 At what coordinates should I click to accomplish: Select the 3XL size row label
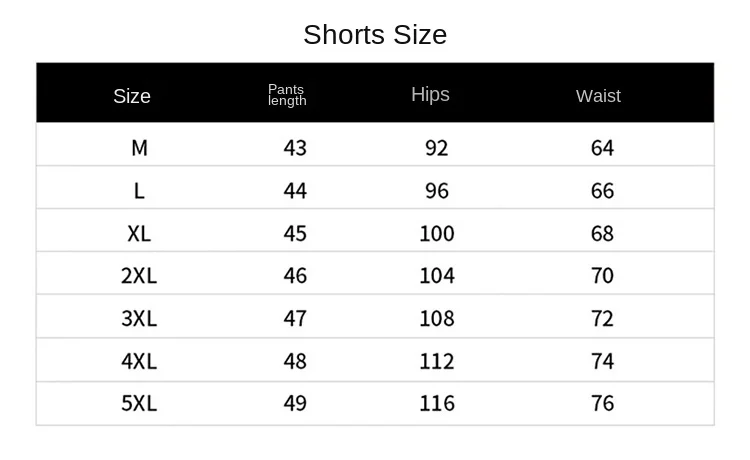[139, 318]
